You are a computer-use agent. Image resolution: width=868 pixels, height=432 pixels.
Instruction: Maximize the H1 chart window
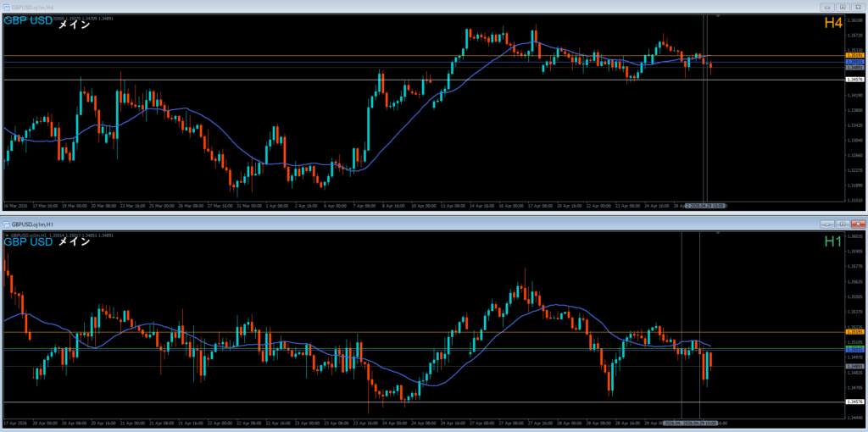843,224
